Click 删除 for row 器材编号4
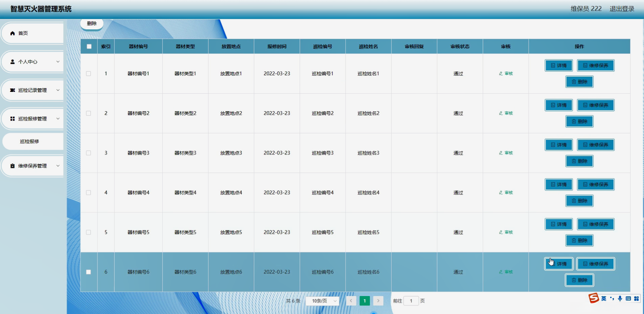The width and height of the screenshot is (644, 314). pyautogui.click(x=579, y=201)
